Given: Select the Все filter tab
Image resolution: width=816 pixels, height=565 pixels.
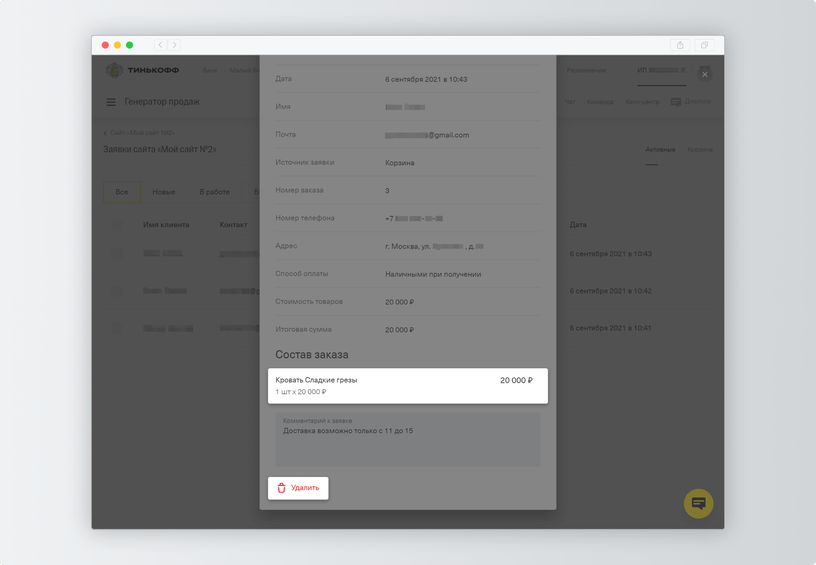Looking at the screenshot, I should [122, 192].
